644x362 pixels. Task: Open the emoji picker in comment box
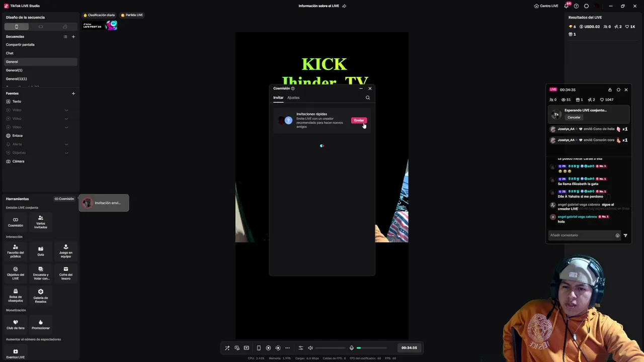pos(617,235)
